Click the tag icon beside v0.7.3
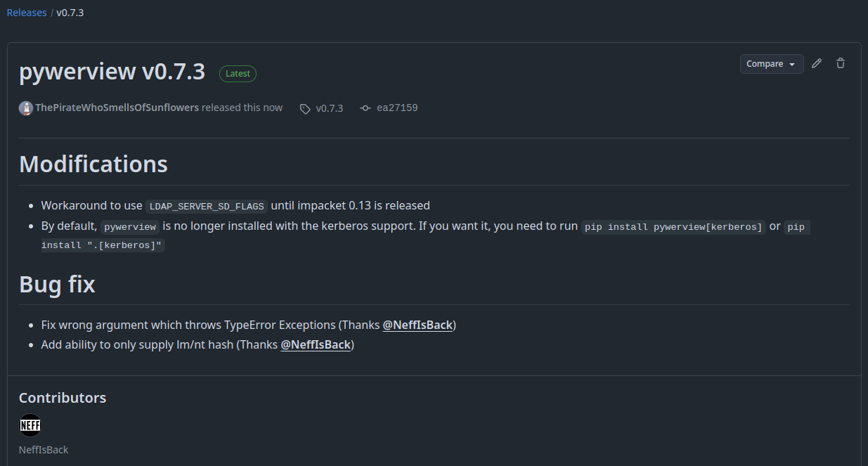 click(x=305, y=109)
